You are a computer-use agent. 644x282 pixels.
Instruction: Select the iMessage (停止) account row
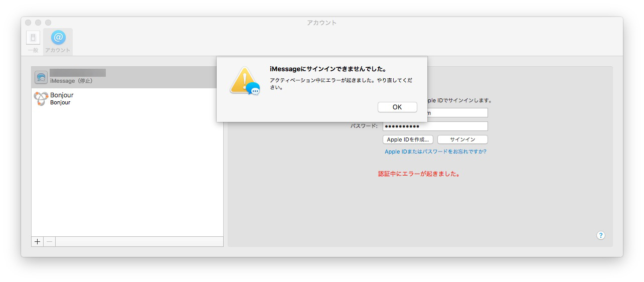(x=127, y=77)
